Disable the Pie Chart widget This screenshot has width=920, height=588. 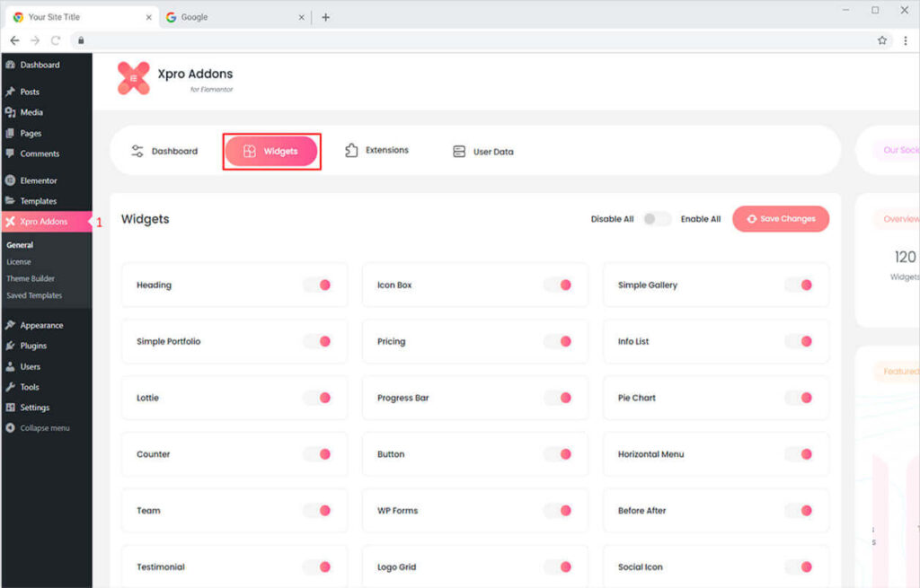[x=799, y=398]
